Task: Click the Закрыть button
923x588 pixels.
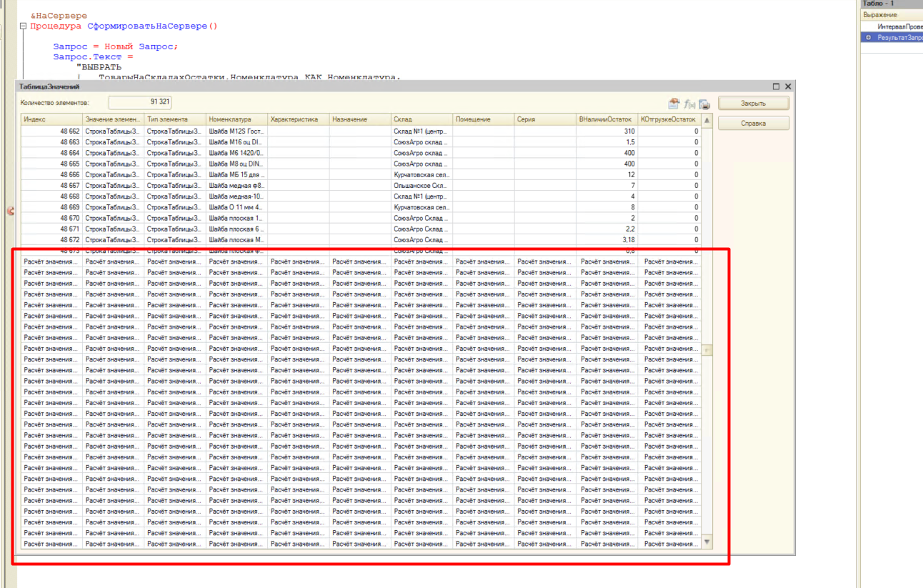Action: tap(753, 104)
